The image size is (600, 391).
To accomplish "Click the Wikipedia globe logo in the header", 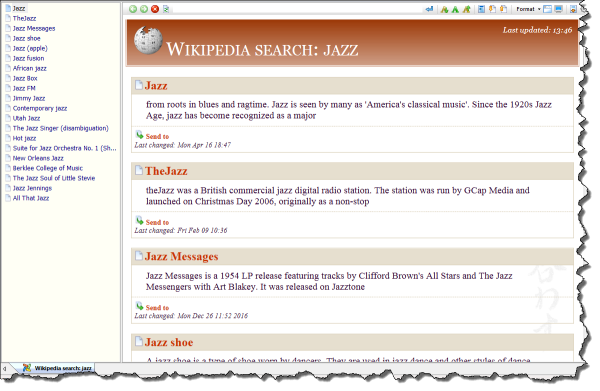I will click(x=148, y=41).
